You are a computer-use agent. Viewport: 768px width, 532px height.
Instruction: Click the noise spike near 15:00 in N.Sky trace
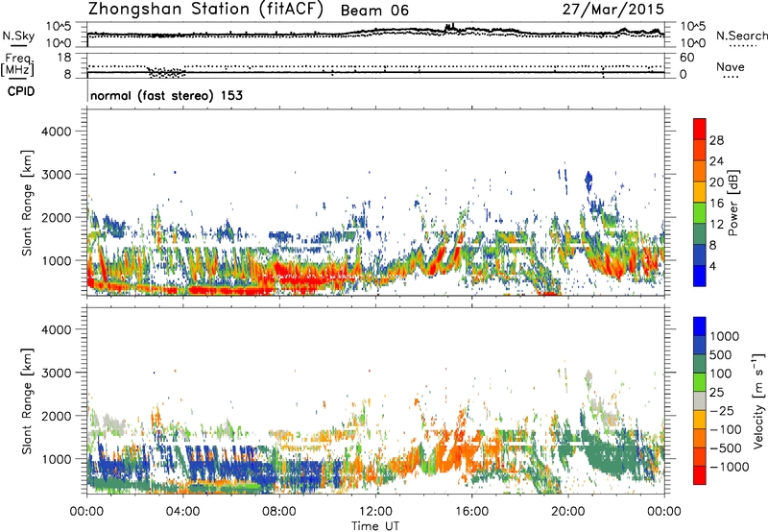[x=449, y=27]
